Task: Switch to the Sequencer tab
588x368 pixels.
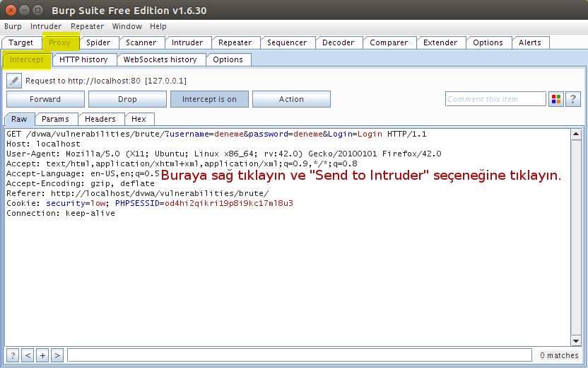Action: pos(287,42)
